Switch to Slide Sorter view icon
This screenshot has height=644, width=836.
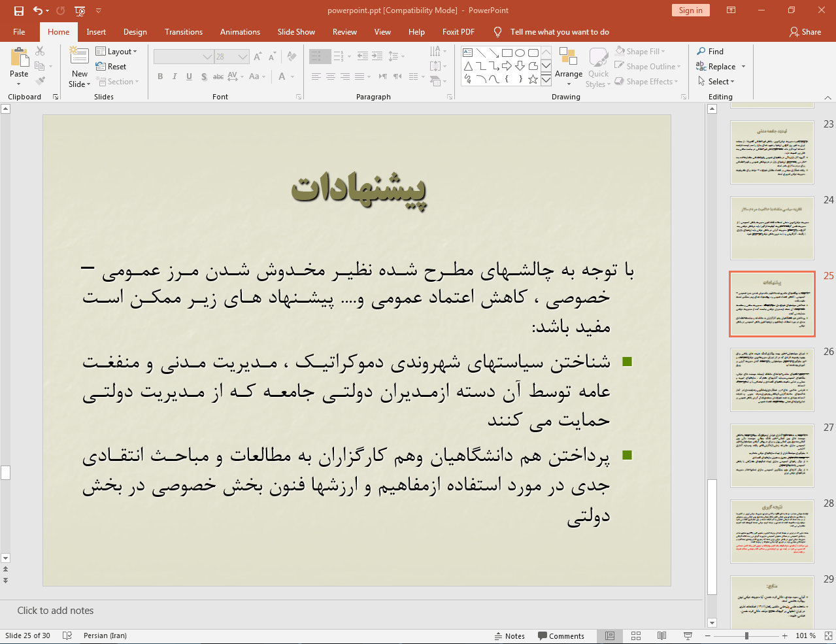click(636, 636)
